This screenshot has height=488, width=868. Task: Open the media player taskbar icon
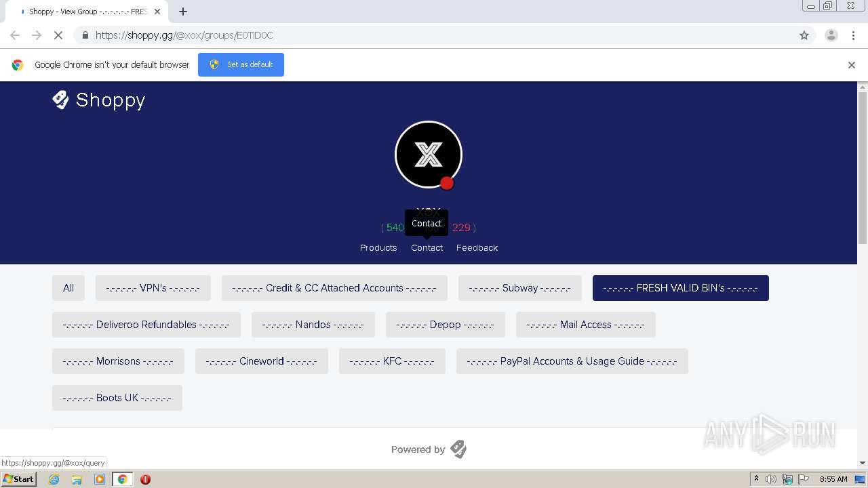pos(100,479)
